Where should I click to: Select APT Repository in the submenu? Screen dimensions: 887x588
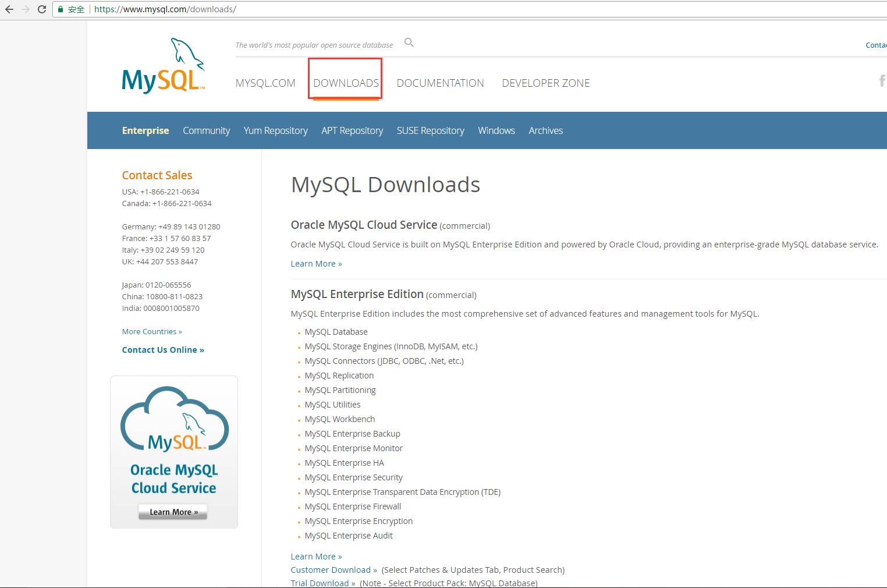(352, 130)
